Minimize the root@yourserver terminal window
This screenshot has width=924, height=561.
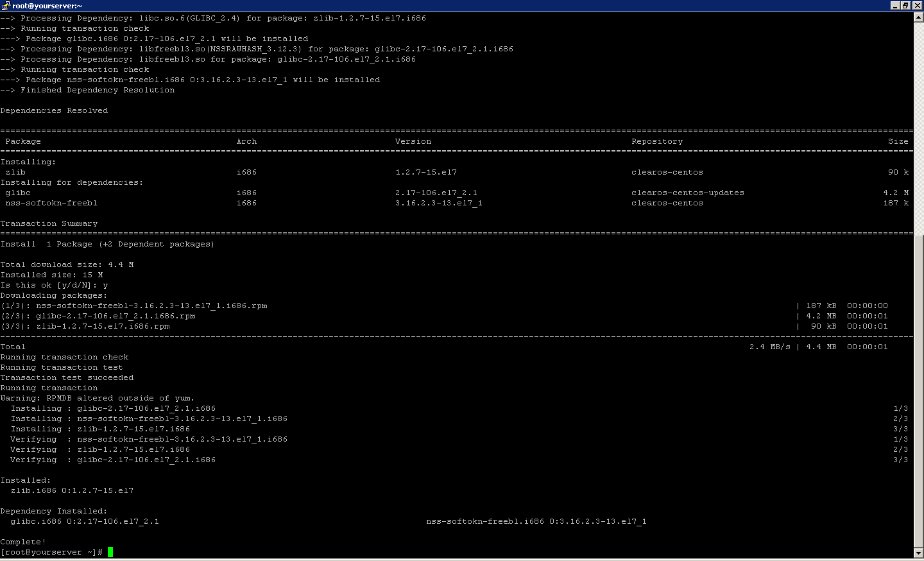[x=895, y=5]
